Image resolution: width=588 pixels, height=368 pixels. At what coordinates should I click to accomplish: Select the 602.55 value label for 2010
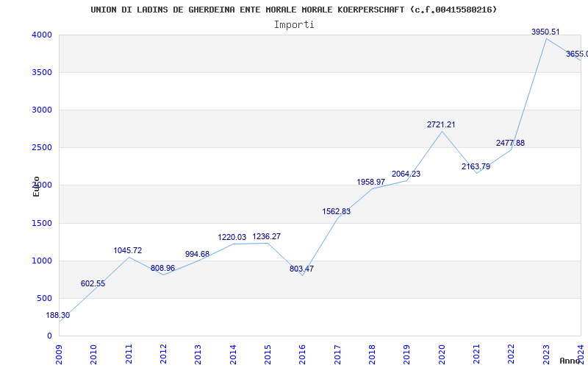93,283
